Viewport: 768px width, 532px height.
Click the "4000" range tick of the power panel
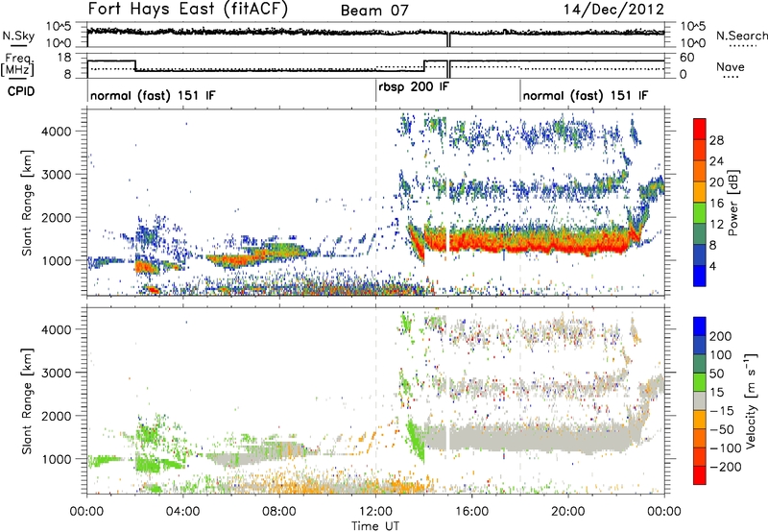[56, 132]
